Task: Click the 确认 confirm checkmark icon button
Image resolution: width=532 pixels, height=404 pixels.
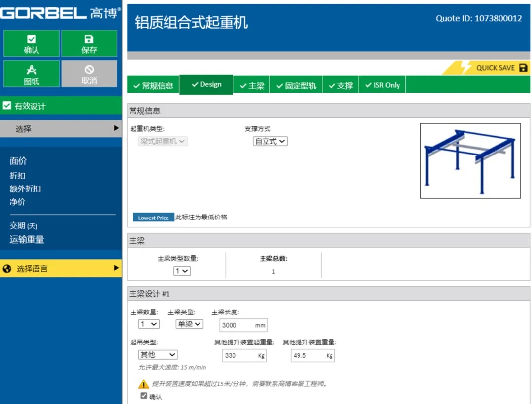Action: point(32,40)
